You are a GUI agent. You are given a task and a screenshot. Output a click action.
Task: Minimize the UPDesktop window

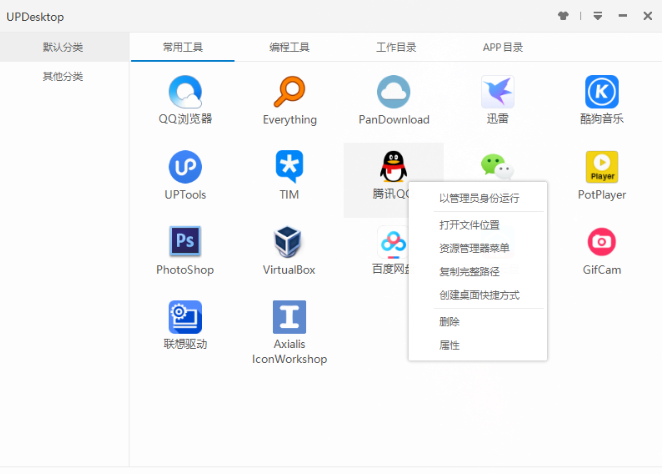tap(623, 16)
